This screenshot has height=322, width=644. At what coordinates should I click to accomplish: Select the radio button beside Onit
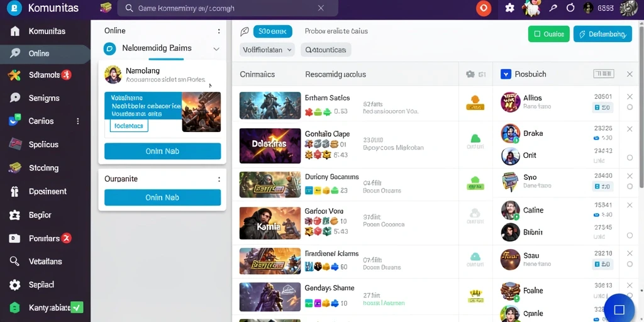pos(630,157)
